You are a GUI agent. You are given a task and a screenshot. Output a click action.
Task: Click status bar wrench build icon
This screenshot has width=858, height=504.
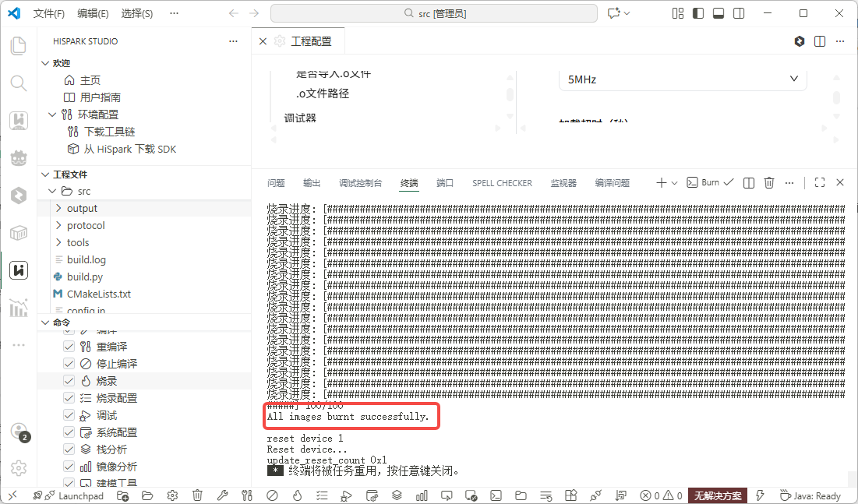point(222,495)
